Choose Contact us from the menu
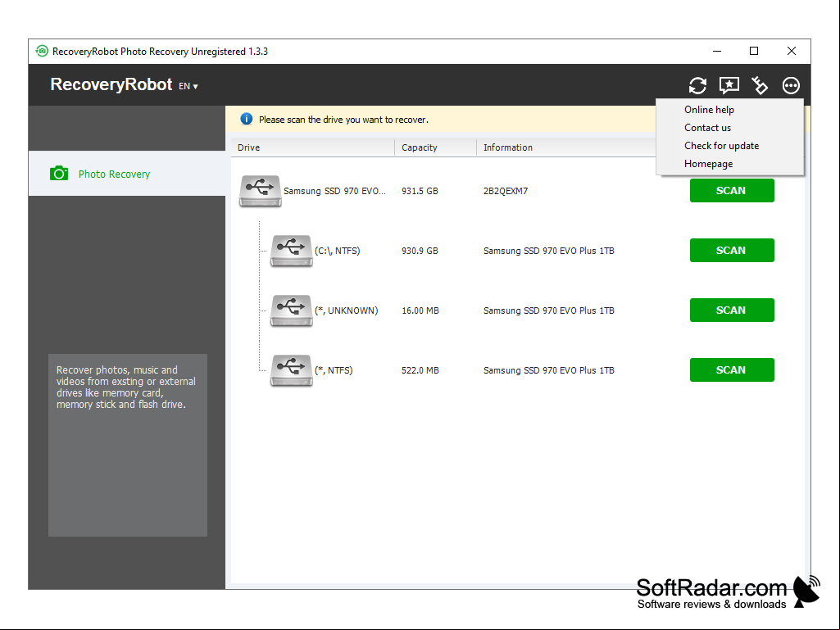This screenshot has height=630, width=840. (707, 128)
